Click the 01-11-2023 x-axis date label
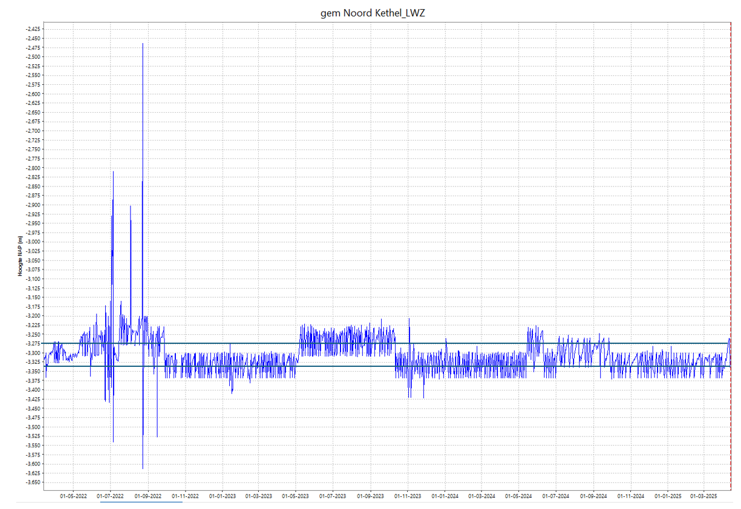The image size is (741, 509). [x=408, y=495]
